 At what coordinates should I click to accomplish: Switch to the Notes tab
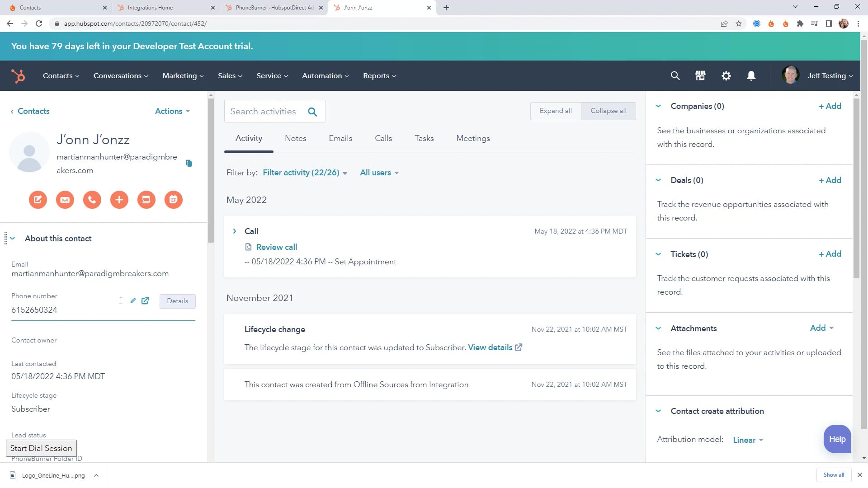click(x=296, y=138)
